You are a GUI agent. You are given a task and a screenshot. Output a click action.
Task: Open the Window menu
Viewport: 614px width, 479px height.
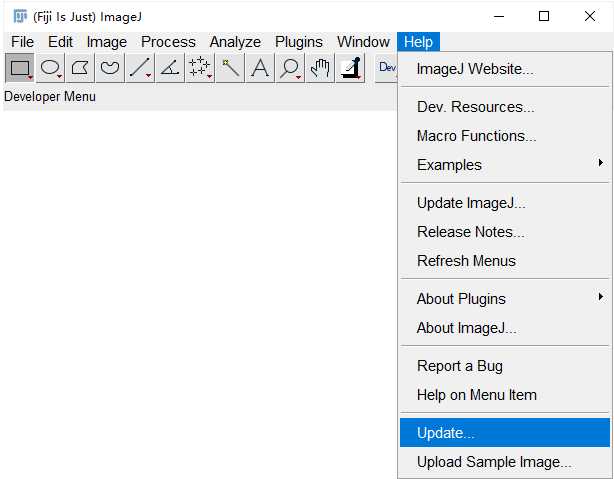tap(363, 42)
